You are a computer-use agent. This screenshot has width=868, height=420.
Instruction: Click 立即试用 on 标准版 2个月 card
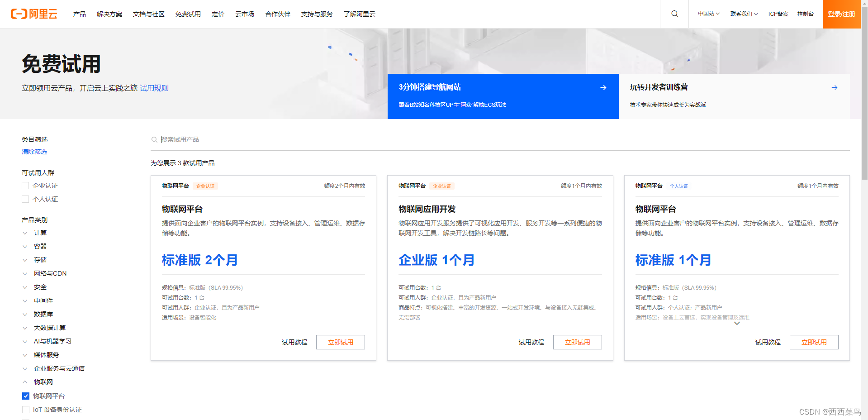pyautogui.click(x=341, y=342)
